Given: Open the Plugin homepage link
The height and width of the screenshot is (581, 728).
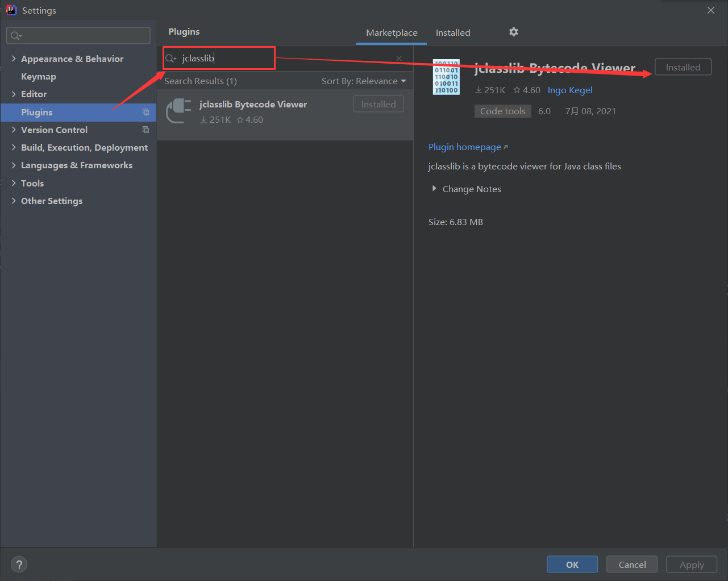Looking at the screenshot, I should [x=464, y=147].
